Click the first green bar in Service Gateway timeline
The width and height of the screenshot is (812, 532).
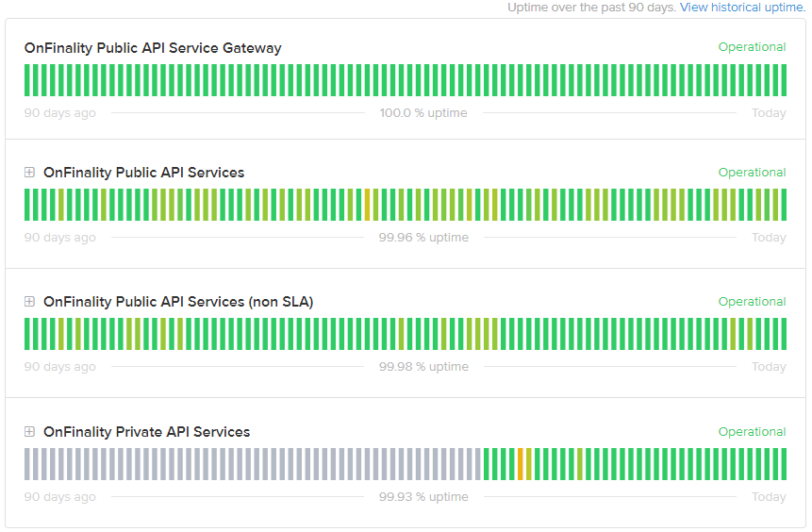(27, 80)
